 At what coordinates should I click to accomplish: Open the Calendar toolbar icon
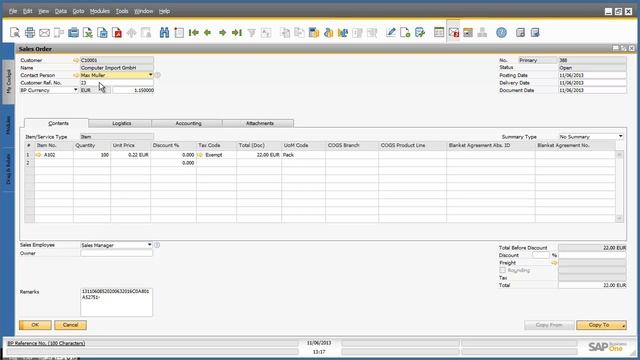pyautogui.click(x=468, y=33)
